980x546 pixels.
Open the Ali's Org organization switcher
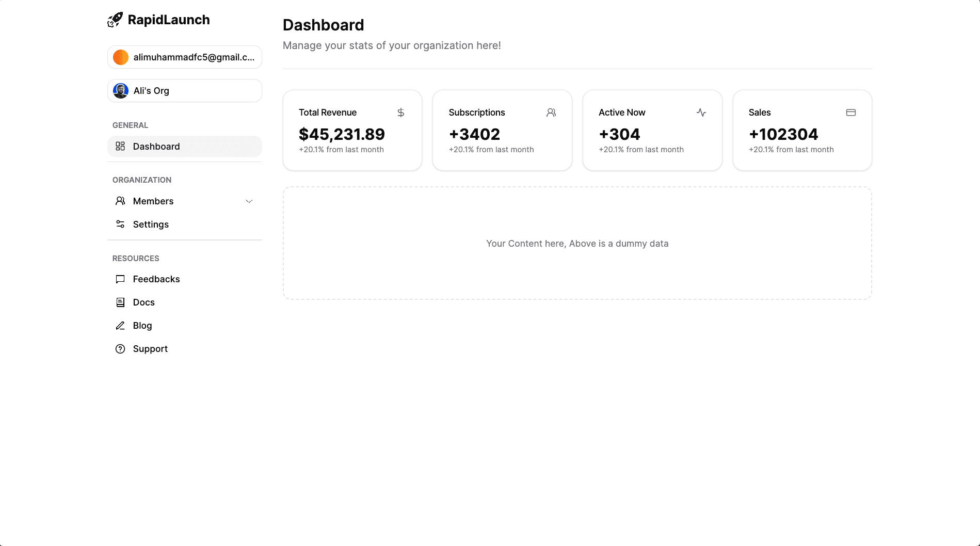click(x=184, y=90)
